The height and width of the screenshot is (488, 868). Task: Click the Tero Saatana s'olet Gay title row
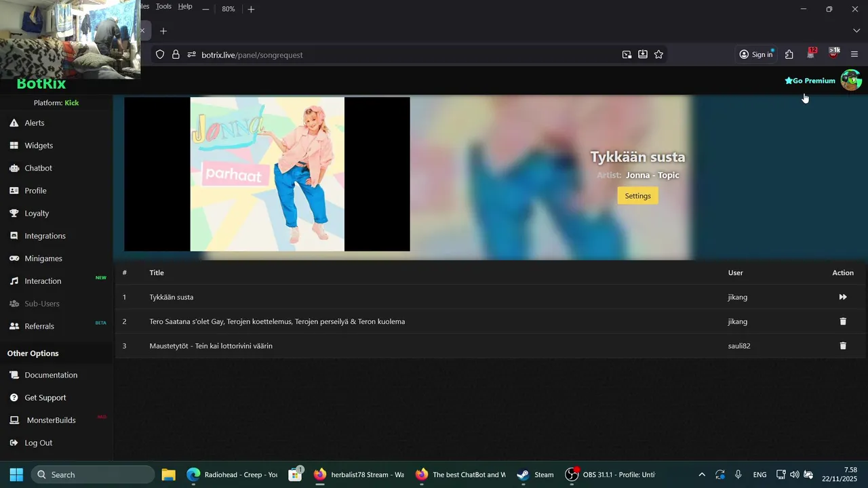[x=277, y=321]
